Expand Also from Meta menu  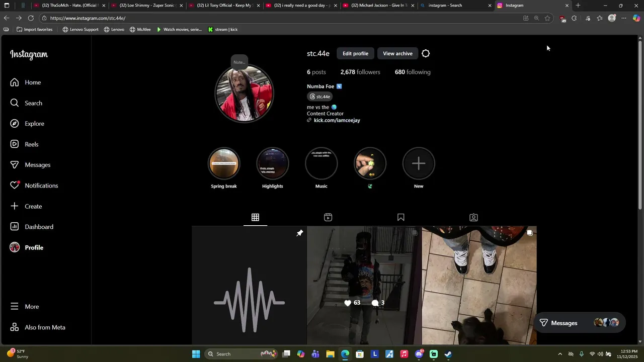coord(37,327)
